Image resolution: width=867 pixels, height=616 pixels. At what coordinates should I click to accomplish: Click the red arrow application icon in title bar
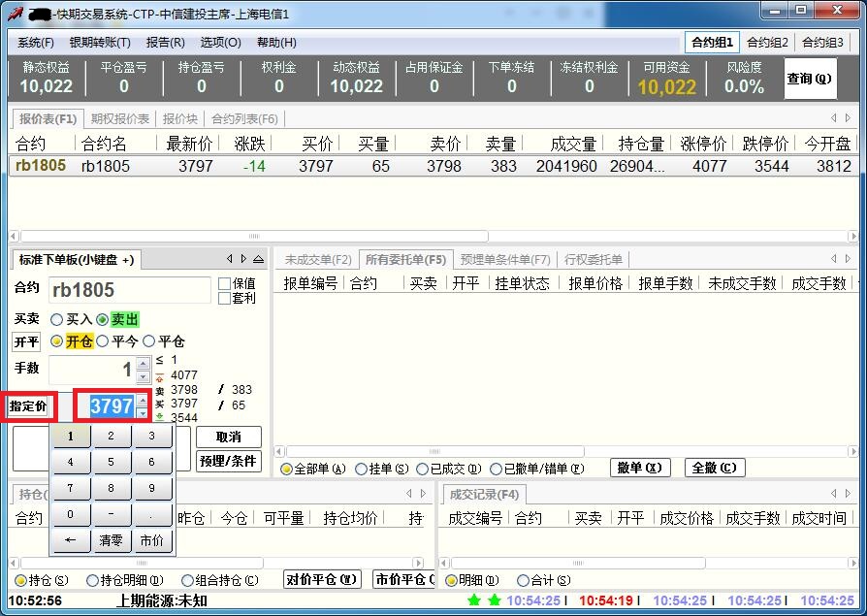[x=16, y=14]
